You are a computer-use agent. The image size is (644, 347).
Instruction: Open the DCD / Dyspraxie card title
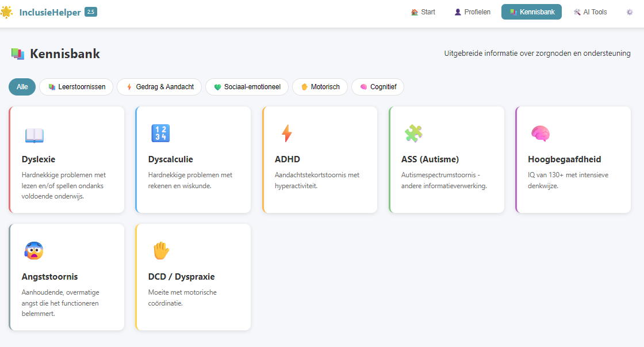pos(181,277)
